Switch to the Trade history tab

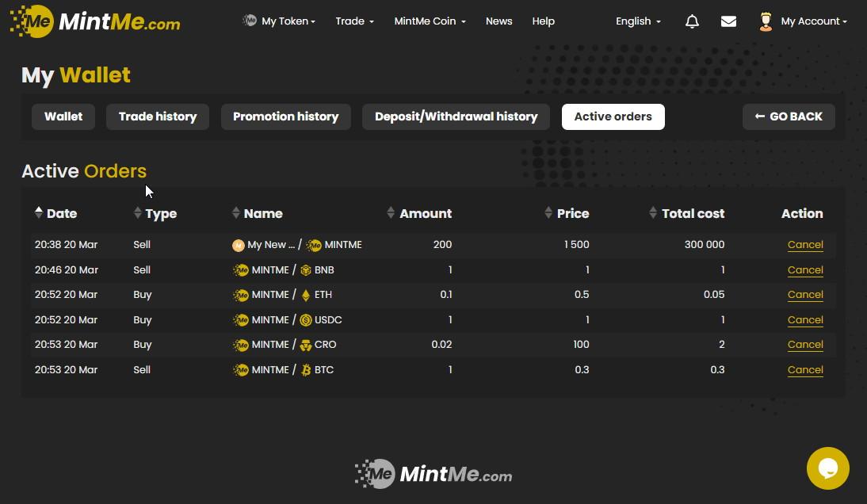[x=158, y=116]
